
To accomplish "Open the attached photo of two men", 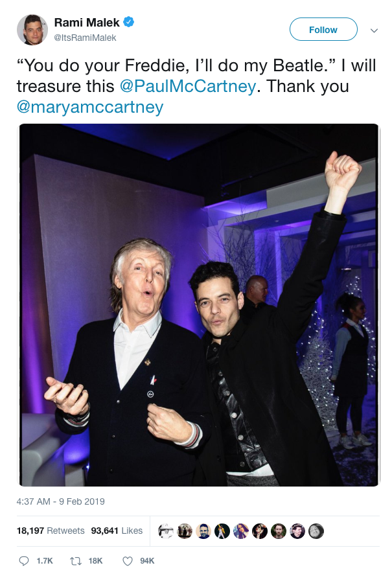I will (200, 305).
